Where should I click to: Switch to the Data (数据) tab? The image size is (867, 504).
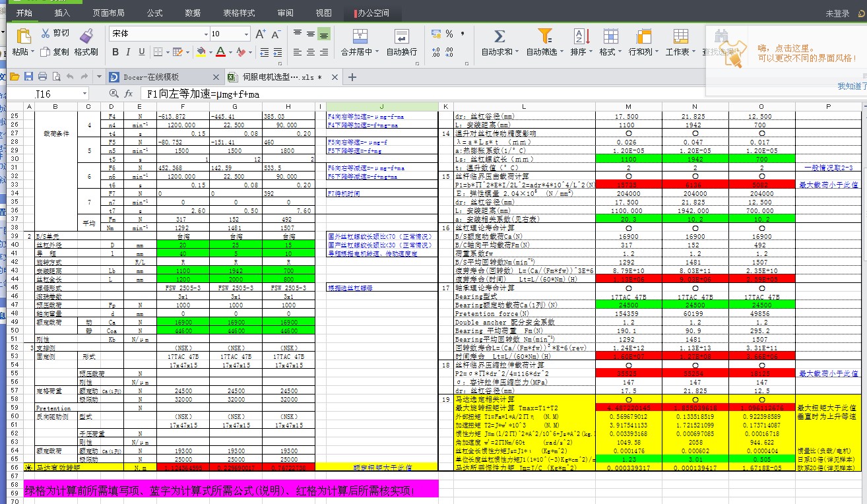point(193,13)
